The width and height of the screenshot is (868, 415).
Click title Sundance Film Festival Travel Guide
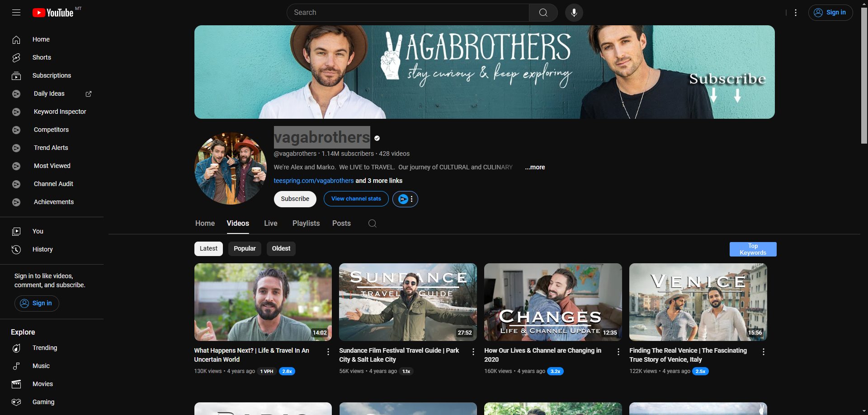tap(399, 355)
